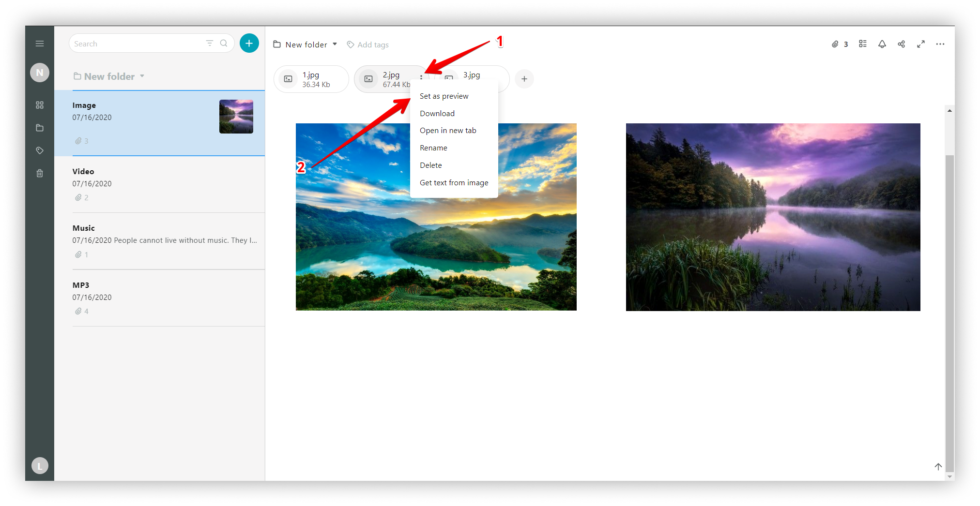Open the Image note
Image resolution: width=980 pixels, height=506 pixels.
[x=160, y=123]
